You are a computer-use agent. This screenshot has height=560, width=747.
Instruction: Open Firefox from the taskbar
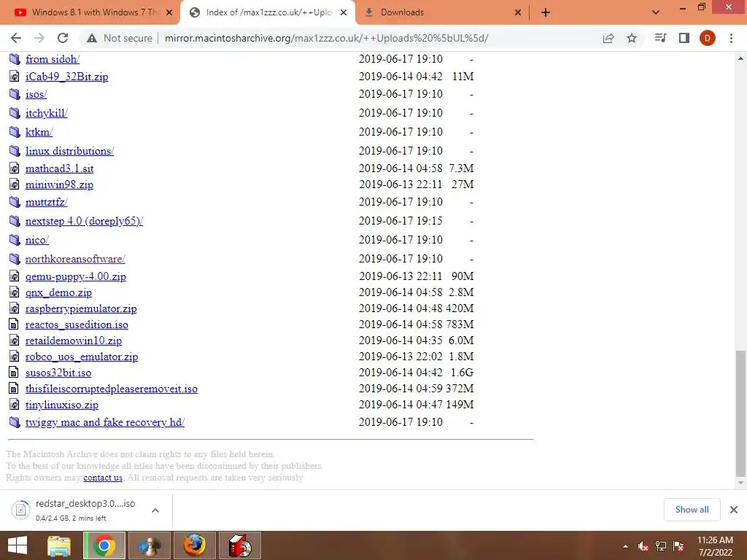tap(194, 545)
